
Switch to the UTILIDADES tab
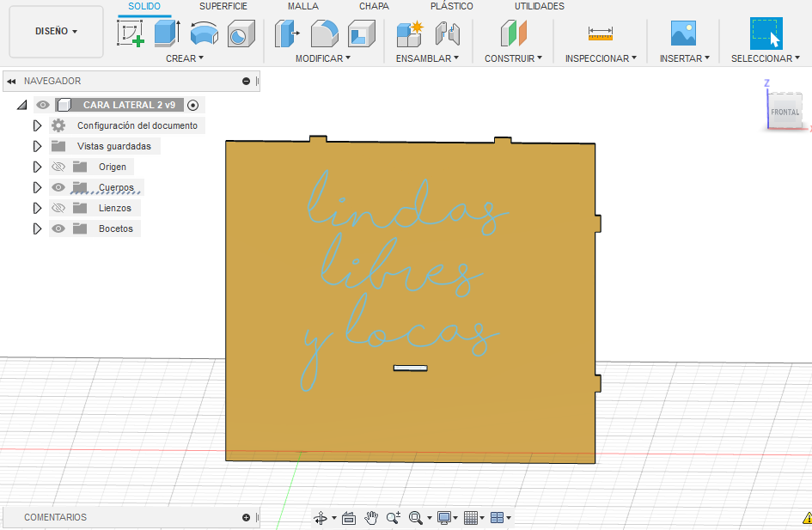(x=539, y=6)
